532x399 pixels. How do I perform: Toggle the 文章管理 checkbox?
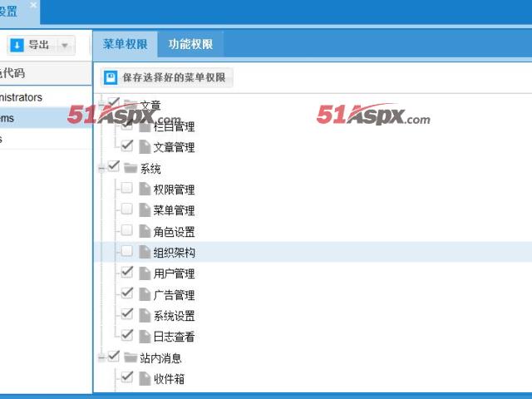click(127, 145)
